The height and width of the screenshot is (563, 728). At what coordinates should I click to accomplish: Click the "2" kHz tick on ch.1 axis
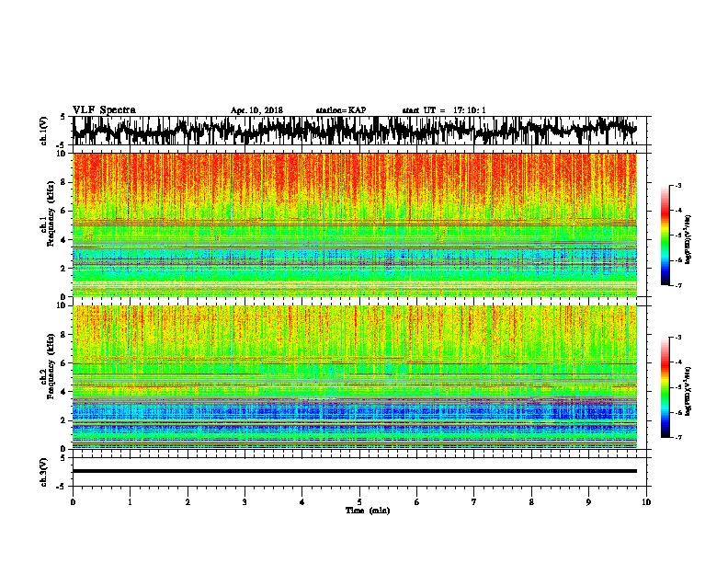[x=64, y=269]
